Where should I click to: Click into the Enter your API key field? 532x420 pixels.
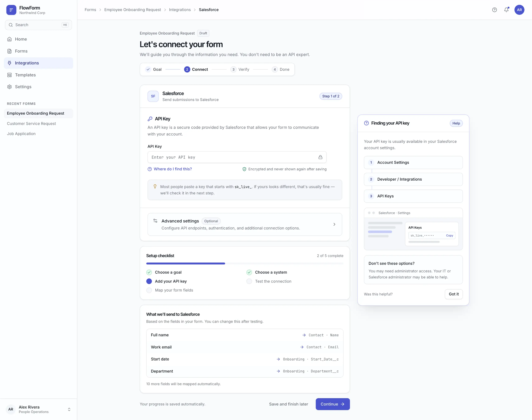pyautogui.click(x=237, y=157)
